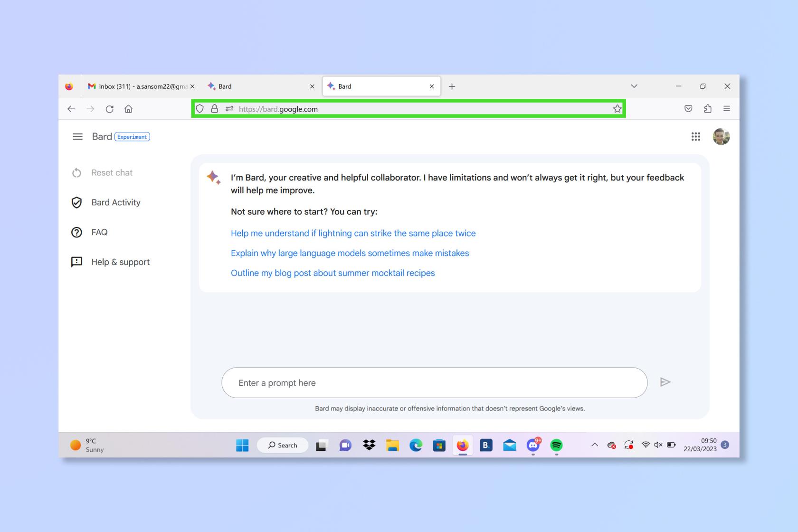Open Firefox extensions puzzle icon
This screenshot has width=798, height=532.
[x=708, y=109]
